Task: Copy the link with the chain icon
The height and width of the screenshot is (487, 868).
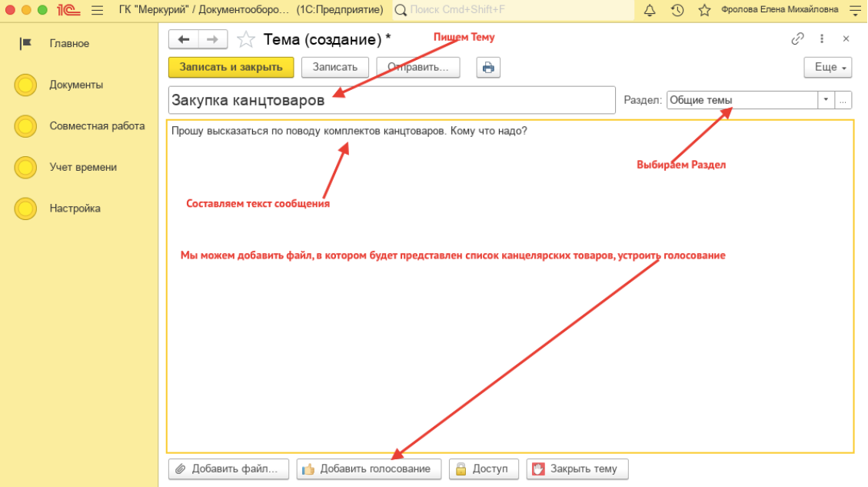Action: click(798, 38)
